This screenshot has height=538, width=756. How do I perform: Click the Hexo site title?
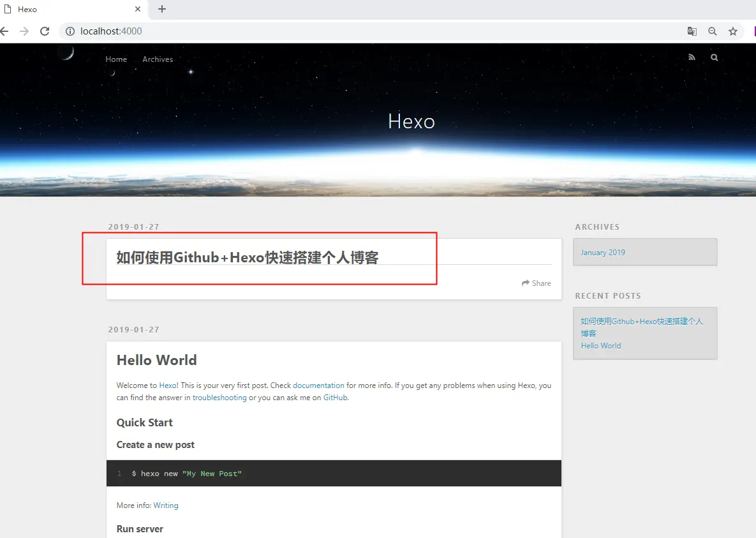(x=411, y=121)
